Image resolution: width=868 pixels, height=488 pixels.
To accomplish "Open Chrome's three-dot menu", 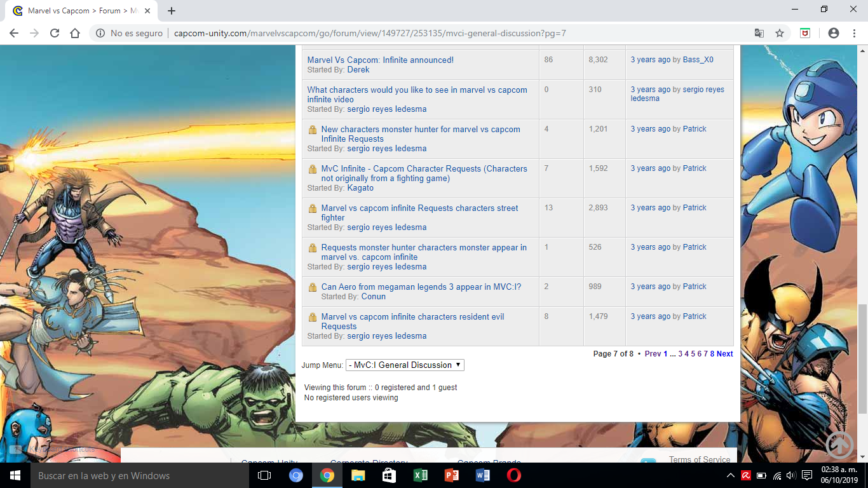I will (x=853, y=33).
